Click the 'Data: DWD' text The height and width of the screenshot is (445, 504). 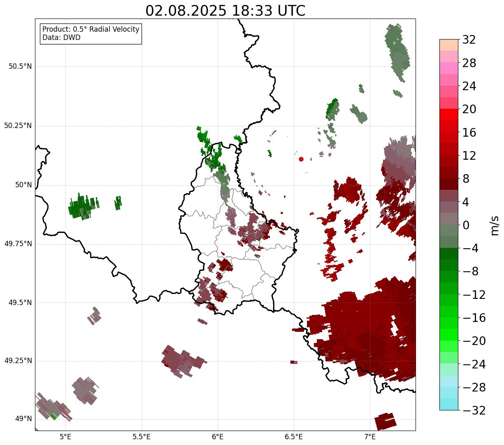(61, 37)
